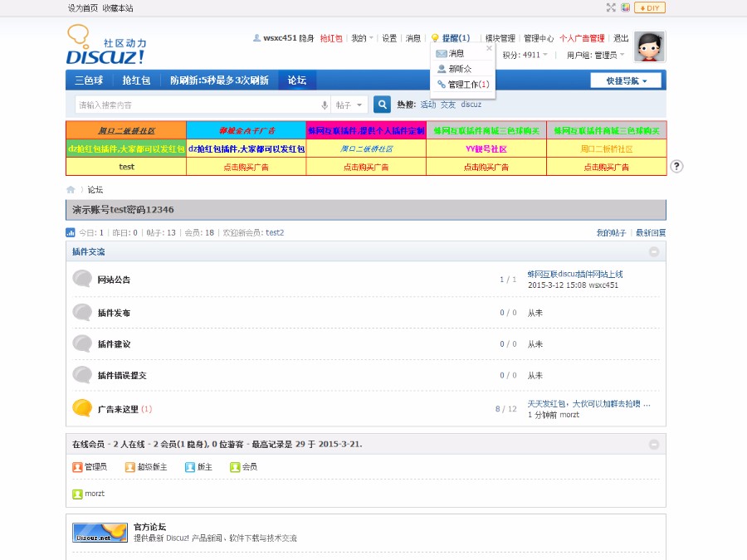Image resolution: width=747 pixels, height=560 pixels.
Task: Click the blue search magnifier button
Action: point(382,105)
